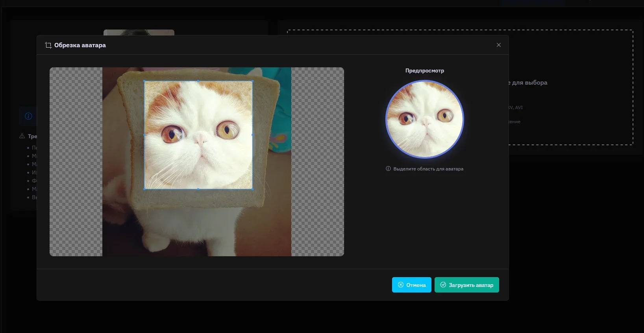Click the top-right crop handle
The width and height of the screenshot is (644, 333).
coord(252,81)
